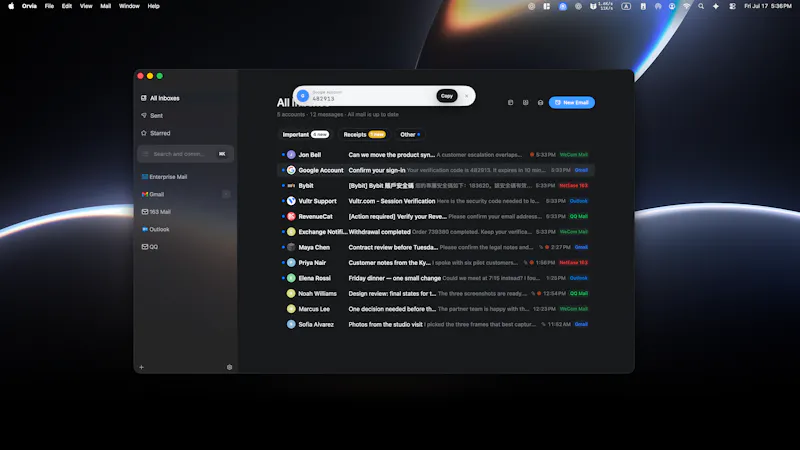
Task: Select the 163 Mail account
Action: (x=185, y=212)
